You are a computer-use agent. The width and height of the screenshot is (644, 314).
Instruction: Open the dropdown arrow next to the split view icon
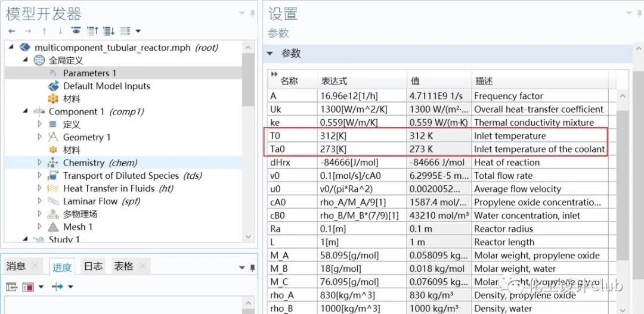click(138, 31)
